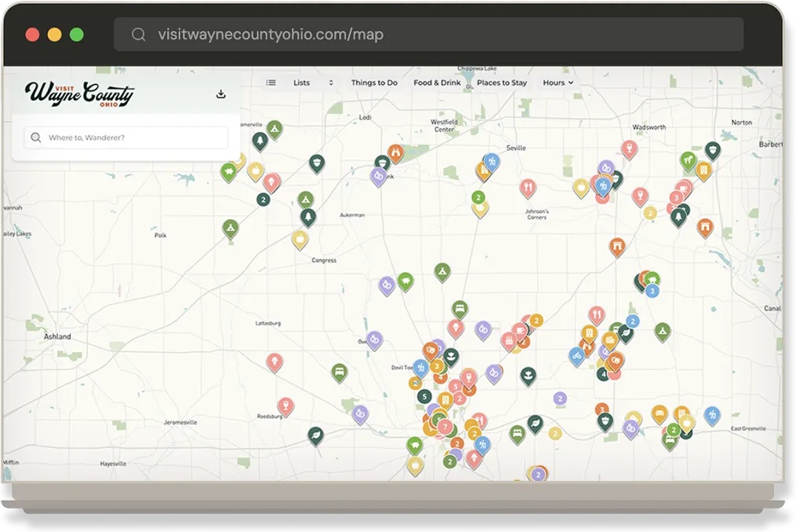Click the Polk town label

[x=160, y=235]
